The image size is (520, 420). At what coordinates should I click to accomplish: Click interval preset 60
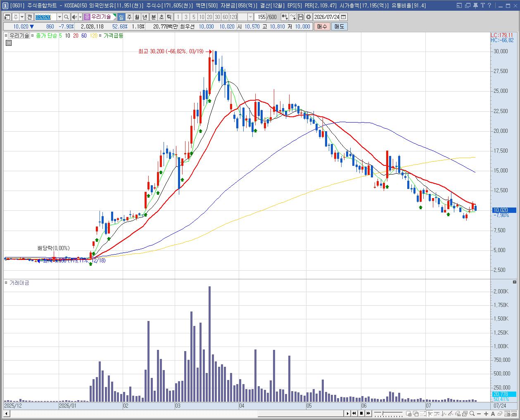point(225,17)
